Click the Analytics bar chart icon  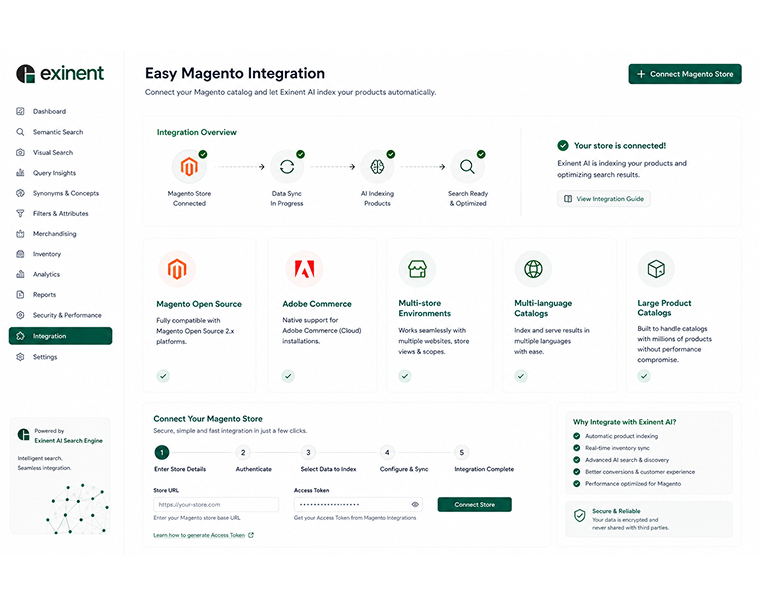(20, 274)
